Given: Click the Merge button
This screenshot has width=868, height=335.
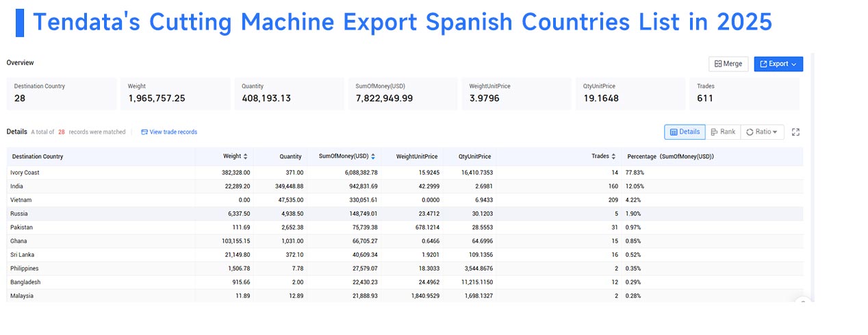Looking at the screenshot, I should click(728, 64).
